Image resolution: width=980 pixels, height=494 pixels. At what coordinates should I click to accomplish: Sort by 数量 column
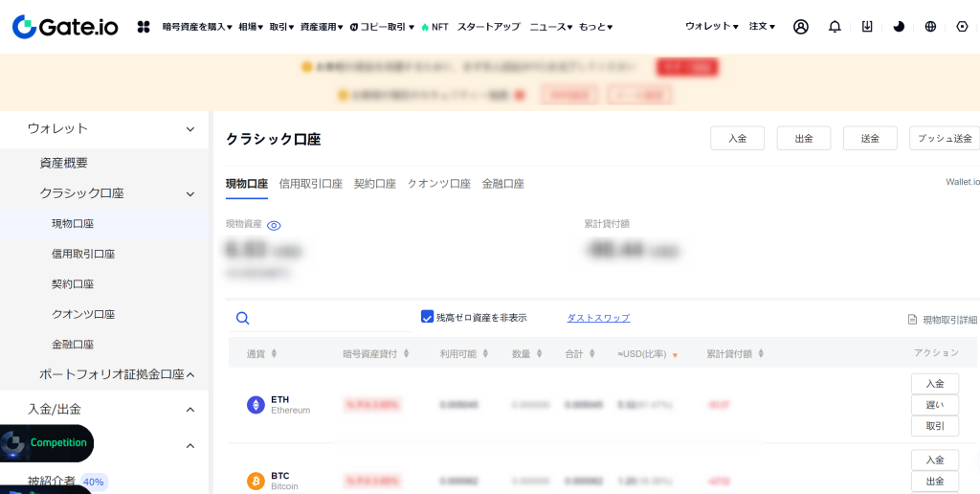(540, 354)
